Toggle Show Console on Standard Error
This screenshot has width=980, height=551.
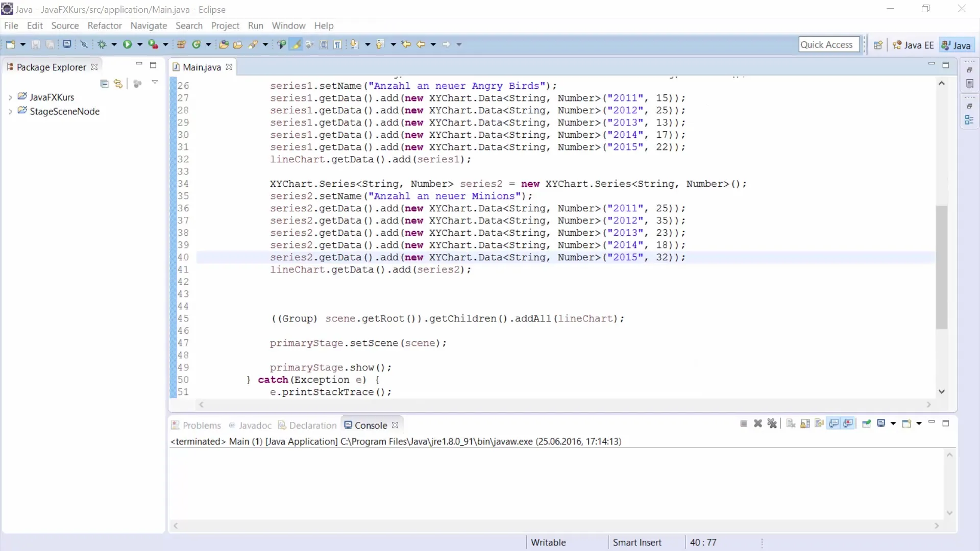point(848,423)
